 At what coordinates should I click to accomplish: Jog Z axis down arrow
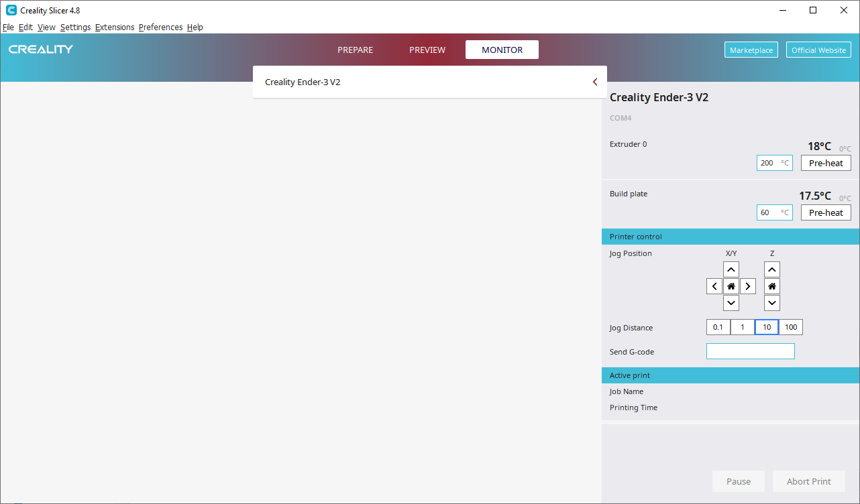(x=772, y=303)
